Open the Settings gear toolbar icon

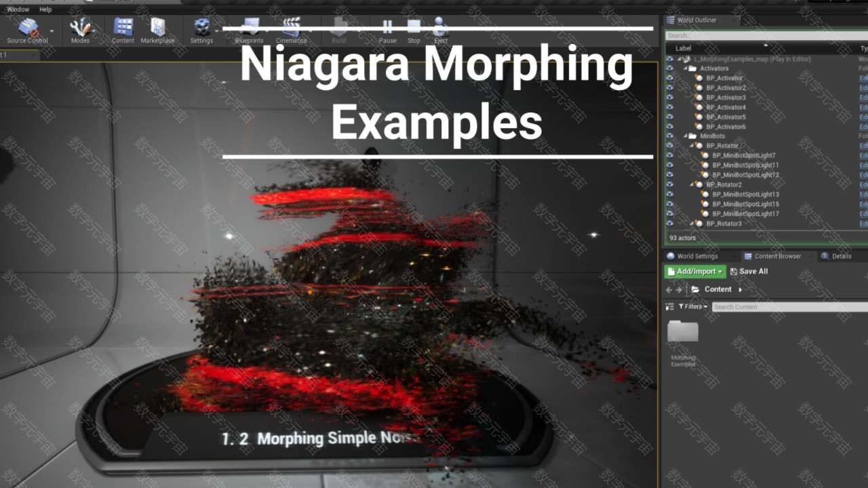point(201,27)
